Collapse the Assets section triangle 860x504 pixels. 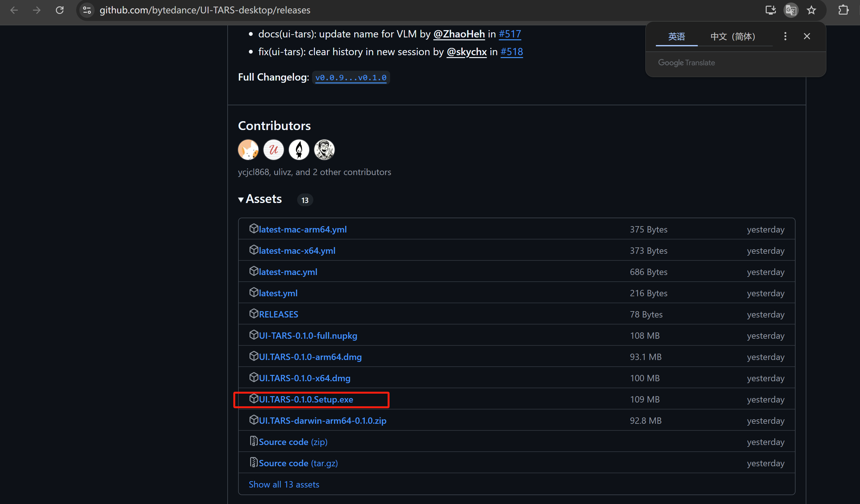click(x=241, y=200)
